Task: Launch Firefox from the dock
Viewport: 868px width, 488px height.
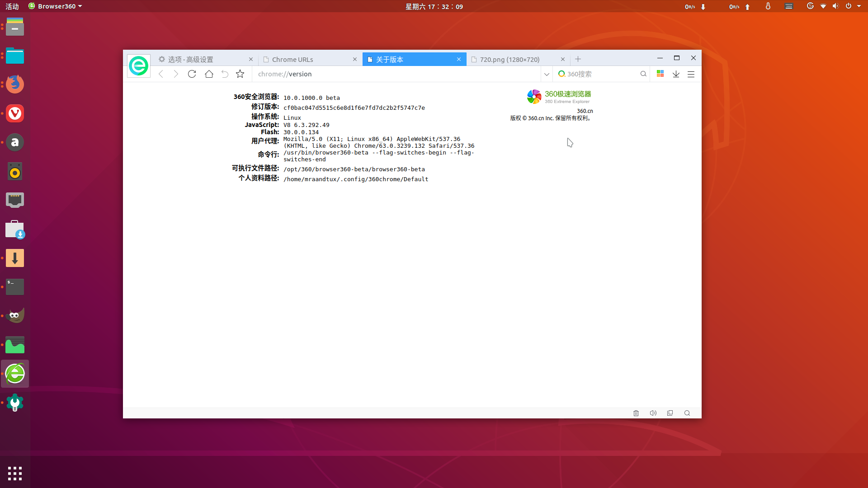Action: (x=15, y=84)
